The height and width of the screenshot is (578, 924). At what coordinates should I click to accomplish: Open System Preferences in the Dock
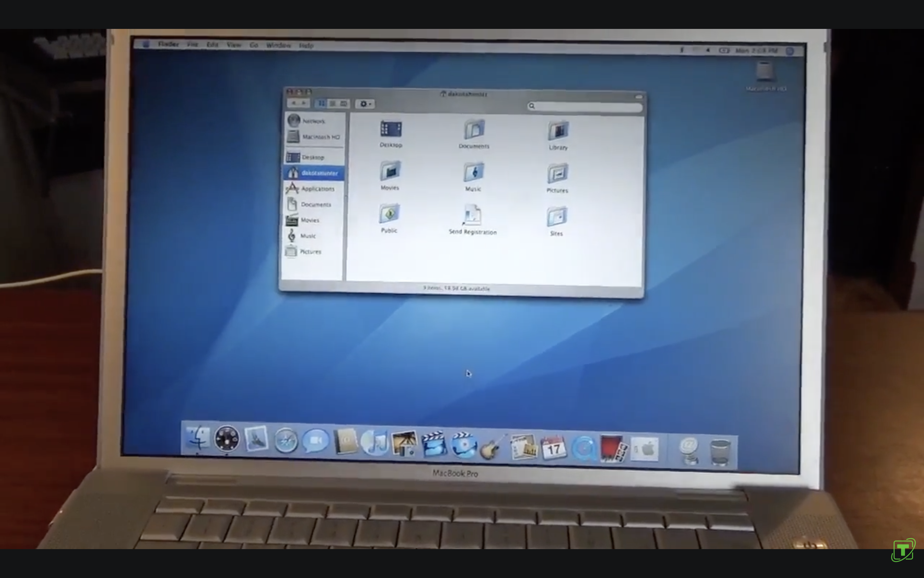(x=645, y=450)
